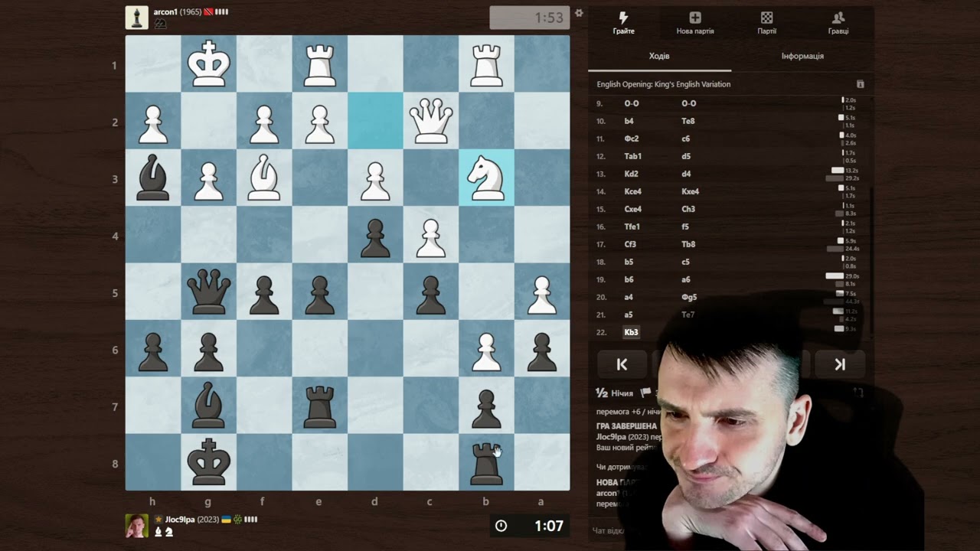Open the Грайте play tab

[x=623, y=23]
